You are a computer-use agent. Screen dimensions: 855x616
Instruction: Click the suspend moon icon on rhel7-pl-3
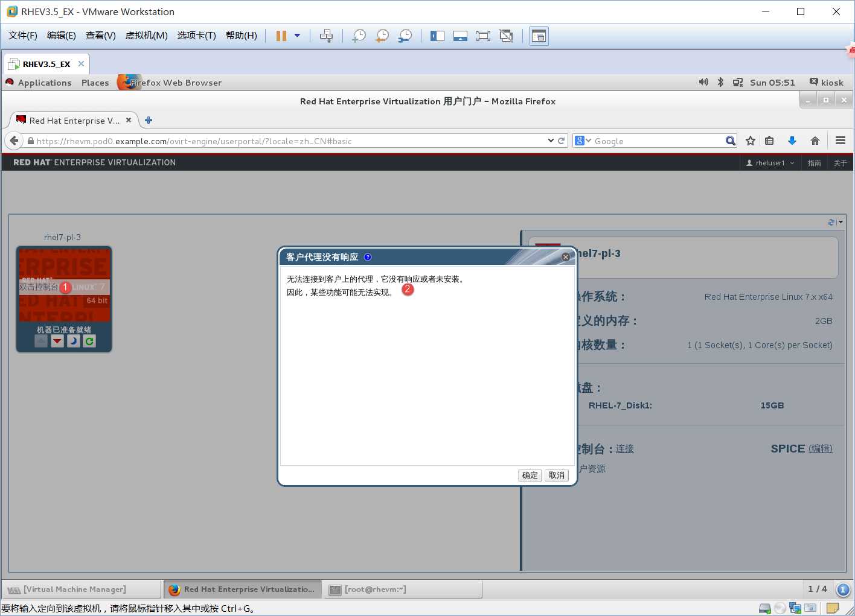74,341
